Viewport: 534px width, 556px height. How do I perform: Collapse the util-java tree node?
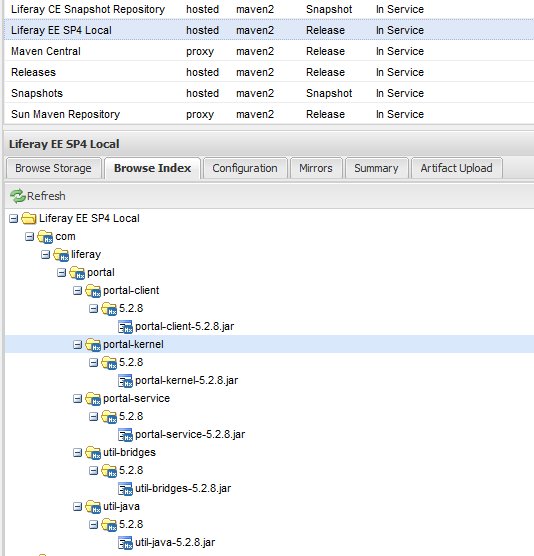click(x=77, y=507)
